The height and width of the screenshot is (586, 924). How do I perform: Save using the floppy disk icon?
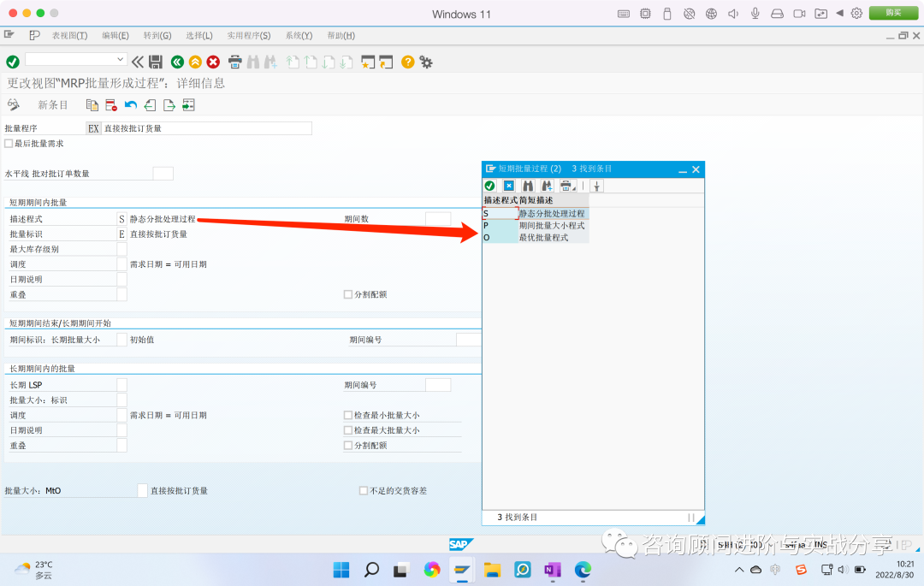156,62
